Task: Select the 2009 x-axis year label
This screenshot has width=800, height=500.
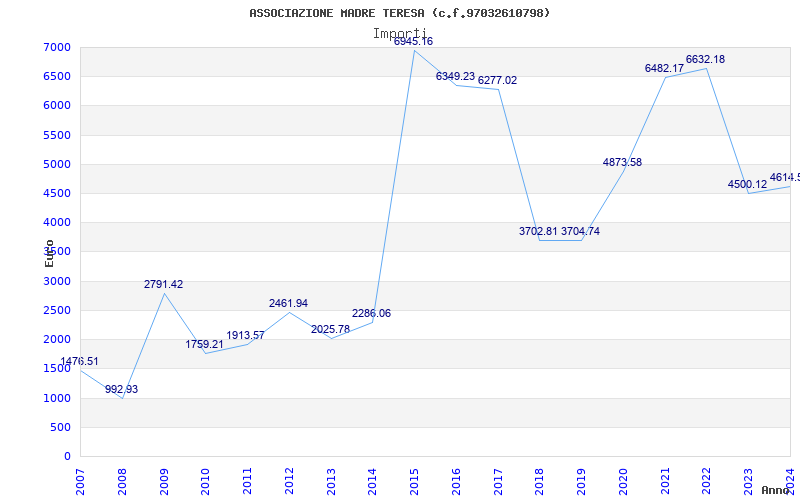Action: [x=164, y=482]
